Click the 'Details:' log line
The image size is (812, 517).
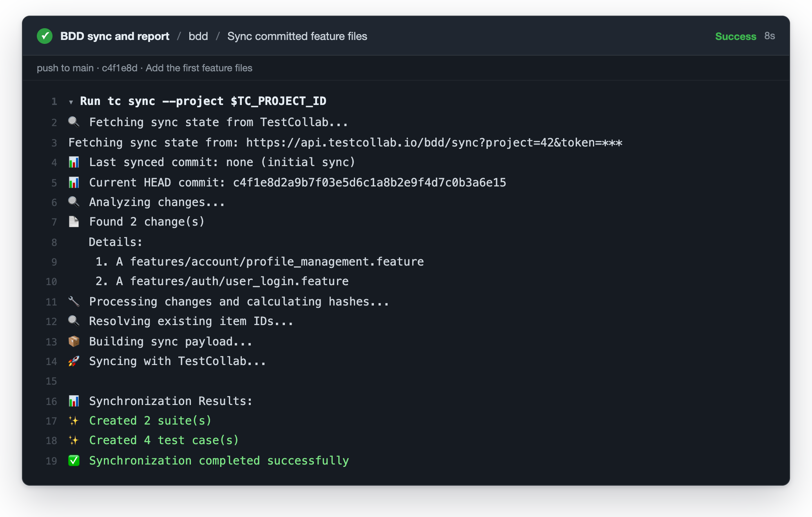point(116,242)
